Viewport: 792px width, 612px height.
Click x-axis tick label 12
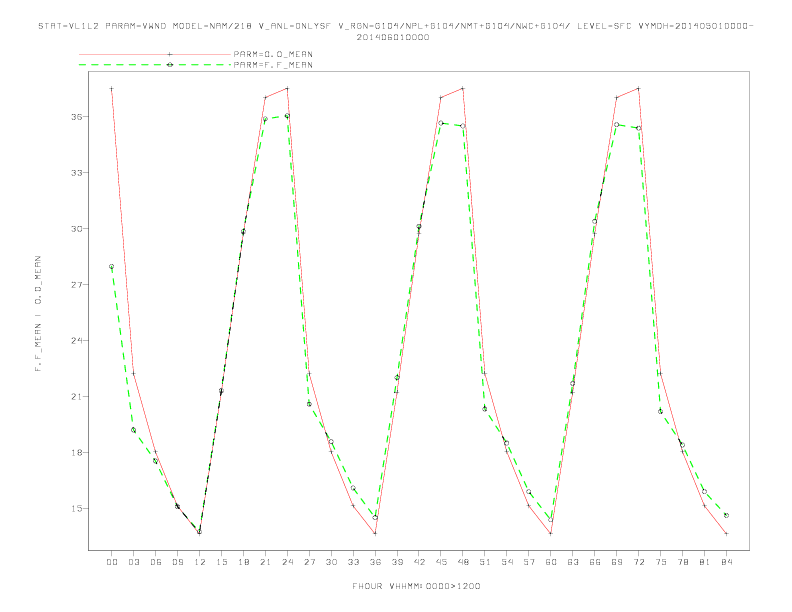200,562
